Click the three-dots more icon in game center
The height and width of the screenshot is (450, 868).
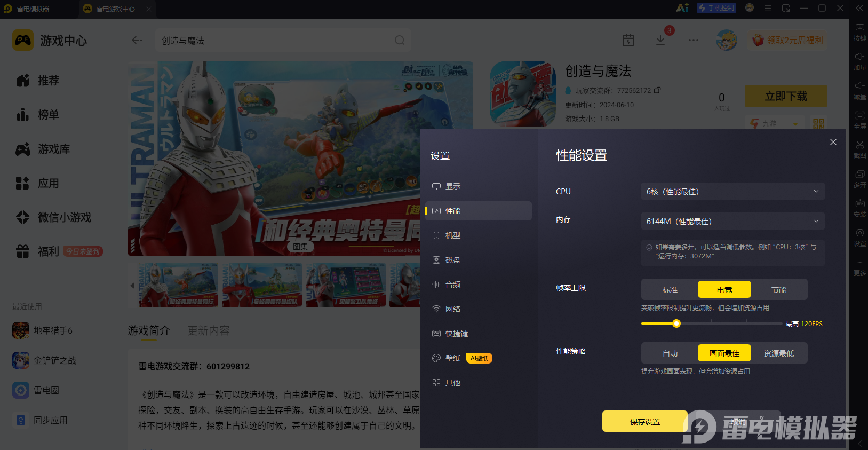[x=693, y=40]
